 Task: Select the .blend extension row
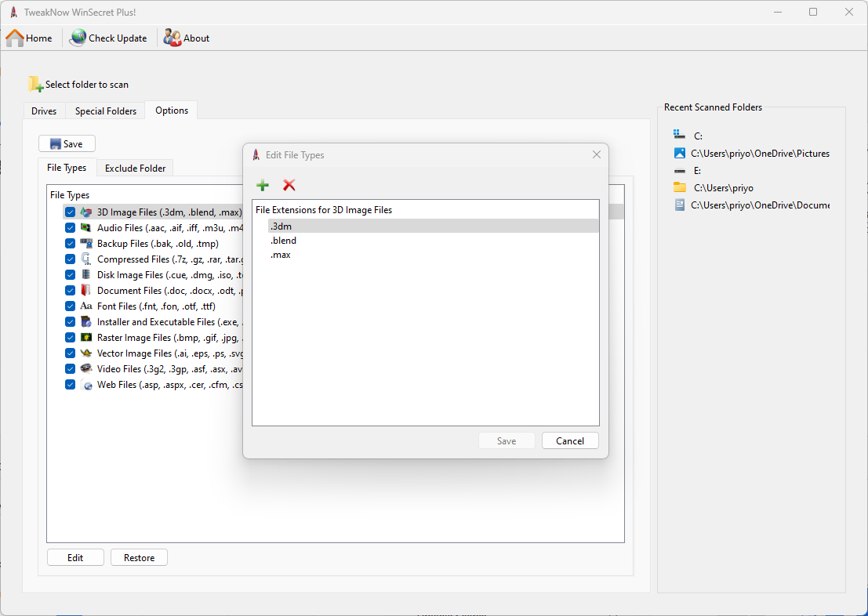tap(433, 240)
